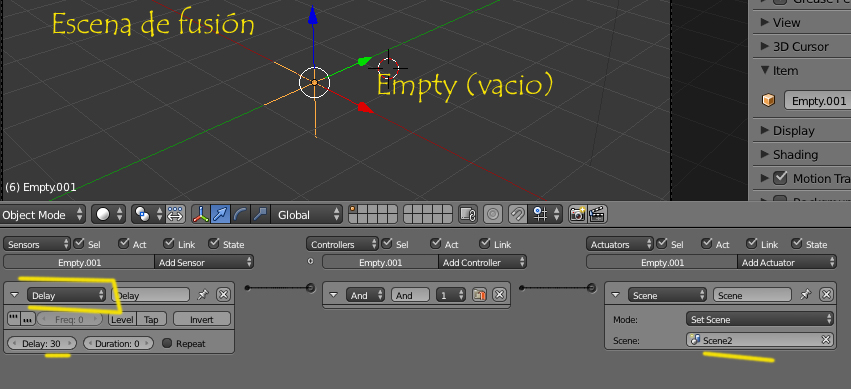The height and width of the screenshot is (389, 851).
Task: Select the translate manipulator arrow icon
Action: pyautogui.click(x=220, y=214)
